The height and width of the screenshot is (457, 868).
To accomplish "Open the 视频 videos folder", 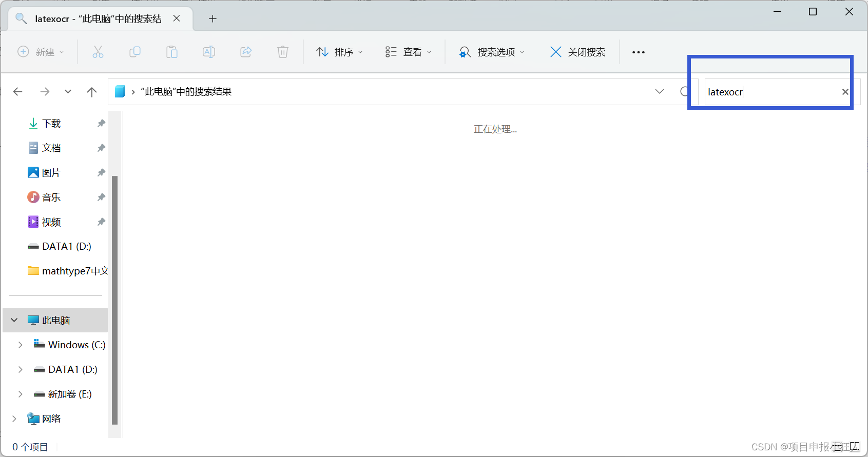I will tap(51, 222).
